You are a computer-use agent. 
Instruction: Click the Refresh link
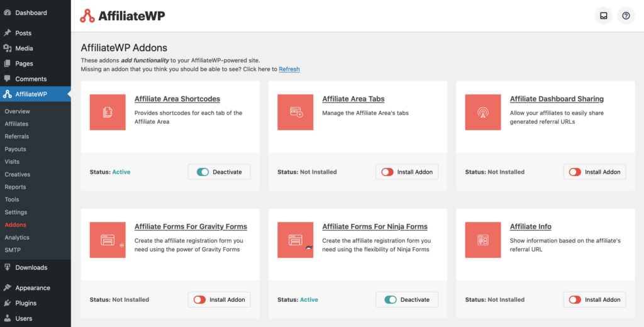[x=289, y=69]
